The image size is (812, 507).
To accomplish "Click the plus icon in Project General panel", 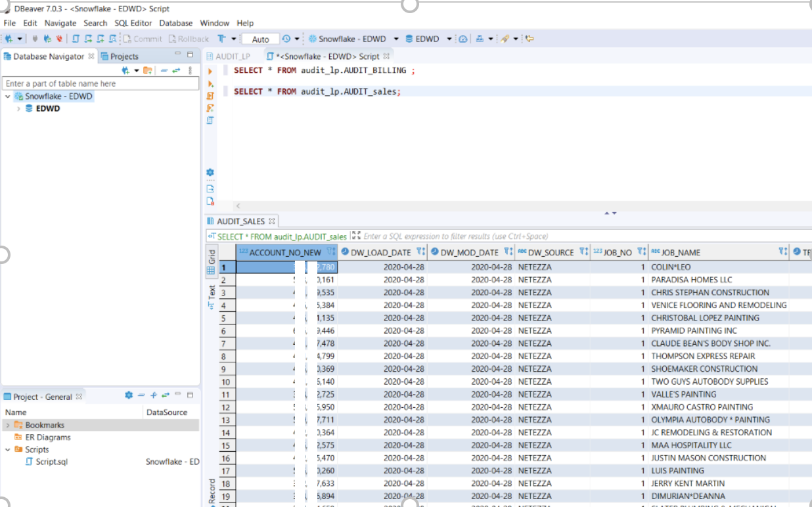I will [153, 395].
